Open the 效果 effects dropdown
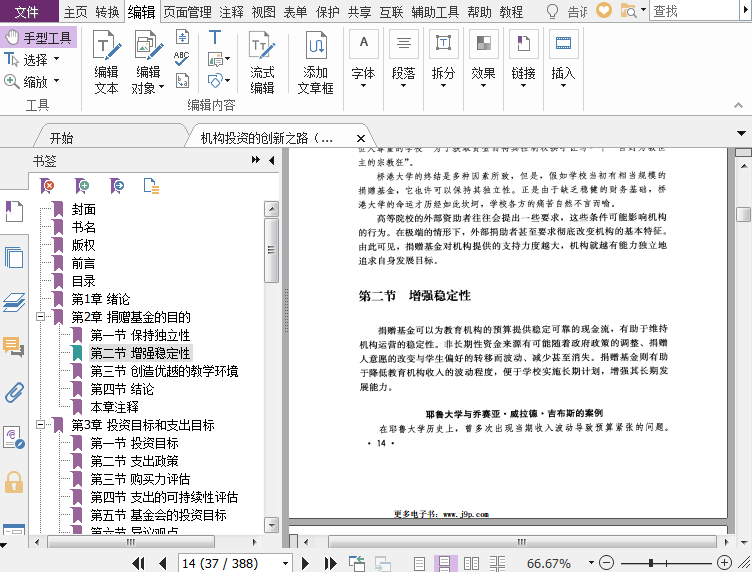752x572 pixels. point(483,58)
